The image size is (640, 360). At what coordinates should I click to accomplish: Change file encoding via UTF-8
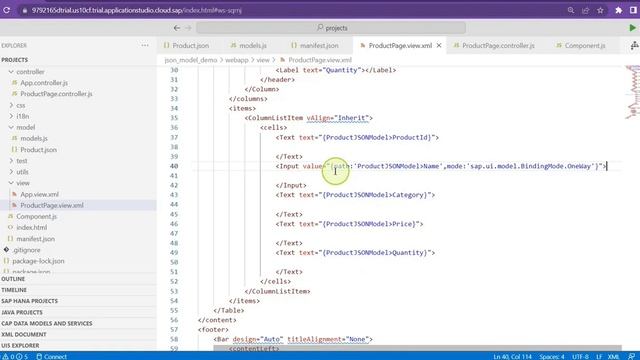580,356
